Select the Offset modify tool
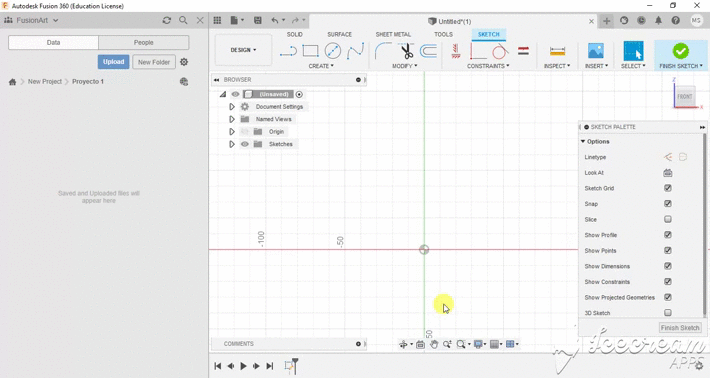This screenshot has width=710, height=378. coord(428,51)
